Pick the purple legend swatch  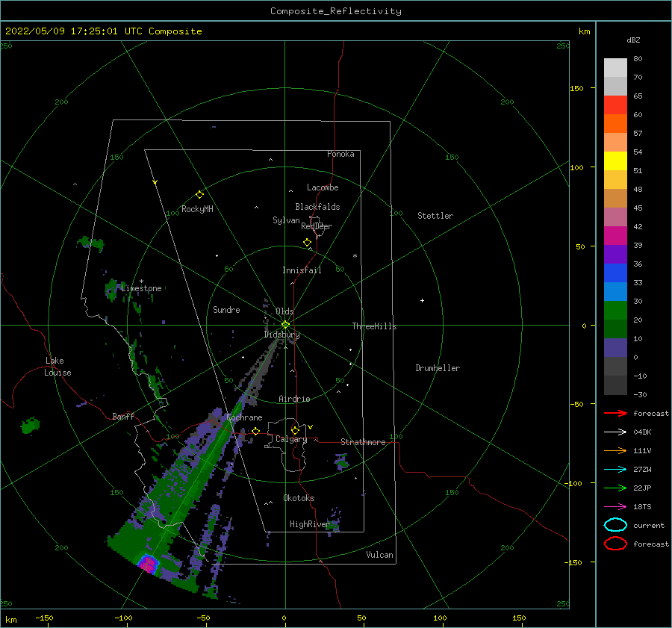click(x=615, y=255)
